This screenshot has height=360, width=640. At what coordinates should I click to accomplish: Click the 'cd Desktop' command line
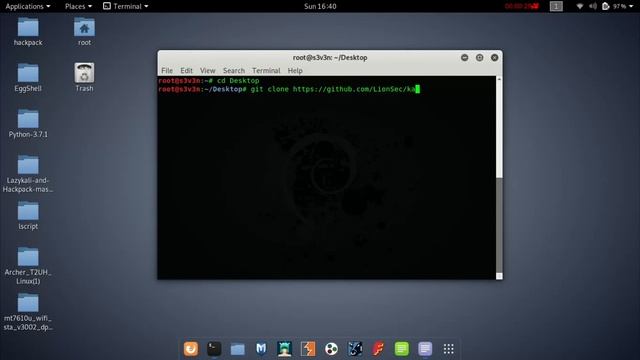point(209,80)
